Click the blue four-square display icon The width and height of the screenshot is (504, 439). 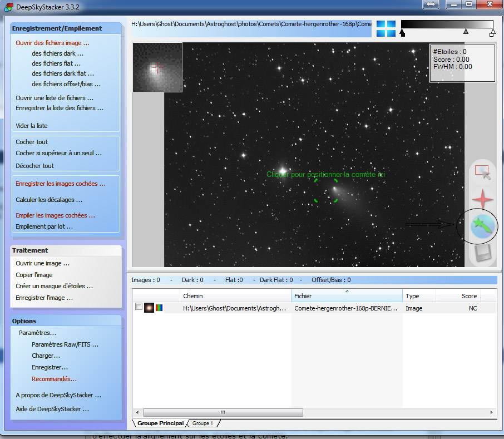click(x=386, y=28)
